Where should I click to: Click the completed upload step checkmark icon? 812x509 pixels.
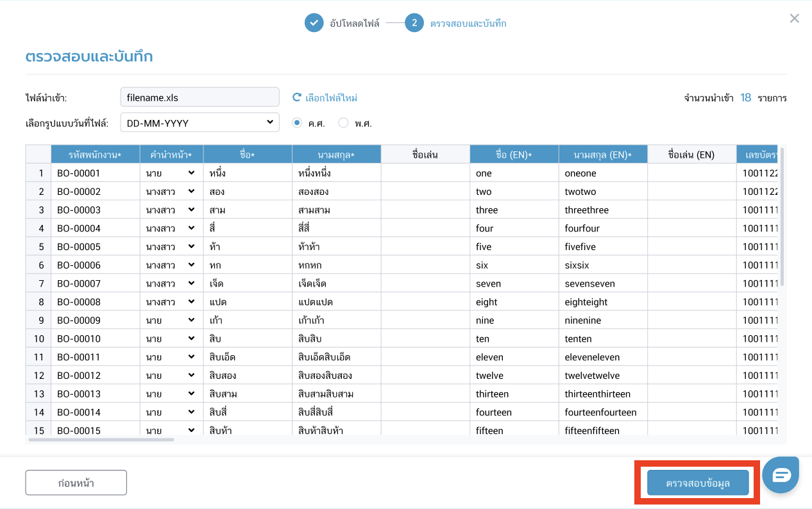click(x=314, y=23)
